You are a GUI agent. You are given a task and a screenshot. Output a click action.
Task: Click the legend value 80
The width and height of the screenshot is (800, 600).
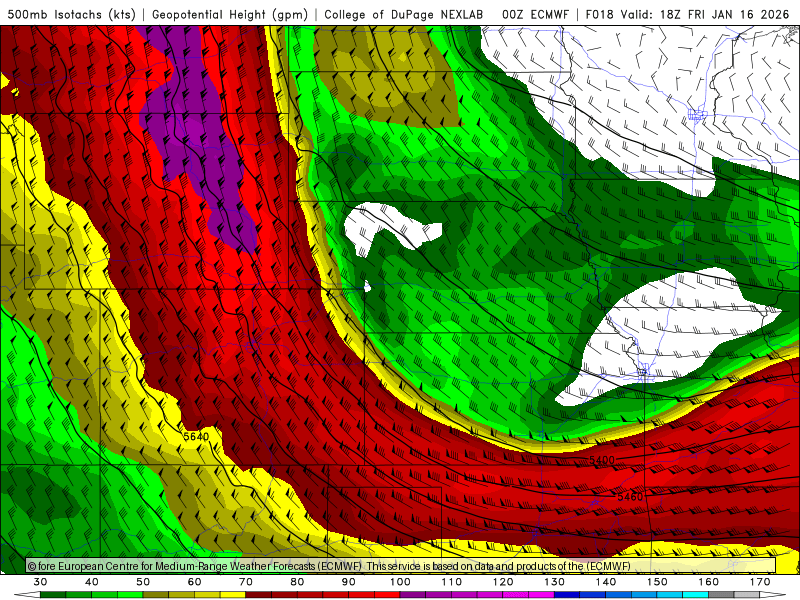click(x=297, y=582)
